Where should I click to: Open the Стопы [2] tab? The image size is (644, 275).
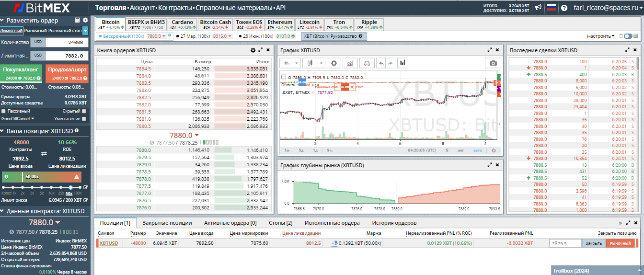pyautogui.click(x=280, y=223)
